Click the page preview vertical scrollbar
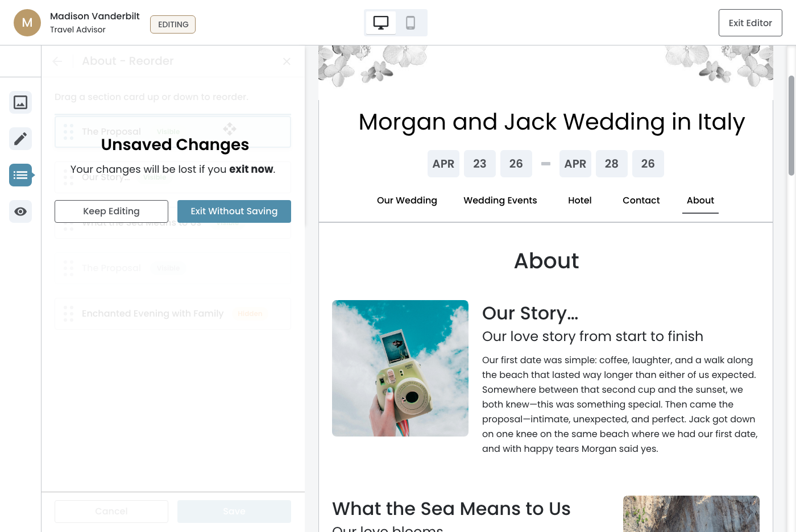796x532 pixels. [791, 125]
